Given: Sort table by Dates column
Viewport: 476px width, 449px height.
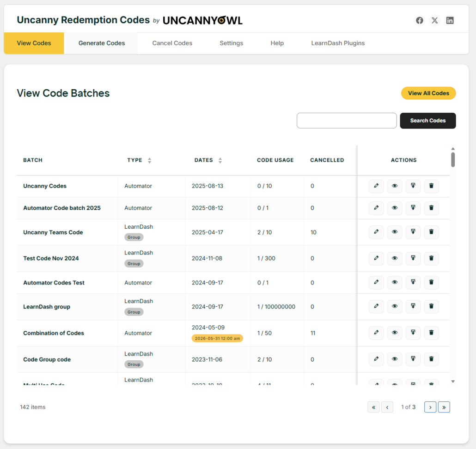Looking at the screenshot, I should click(x=220, y=160).
